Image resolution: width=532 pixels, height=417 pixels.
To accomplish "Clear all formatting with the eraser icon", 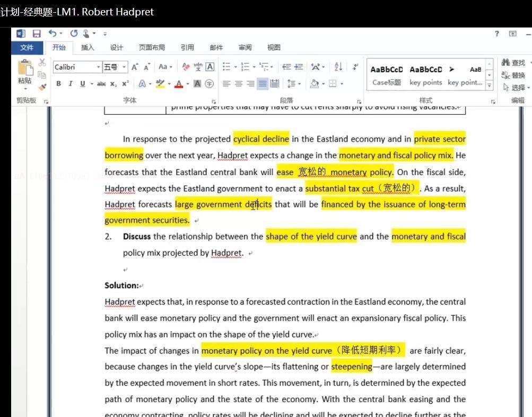I will pos(186,67).
